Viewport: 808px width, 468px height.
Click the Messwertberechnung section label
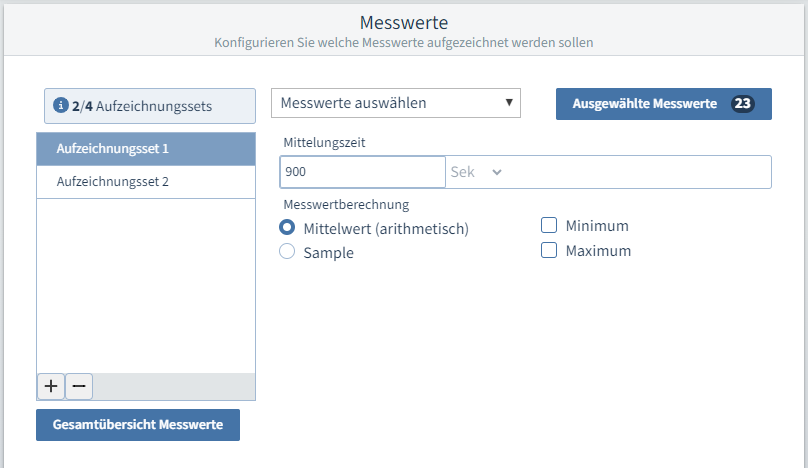(346, 205)
